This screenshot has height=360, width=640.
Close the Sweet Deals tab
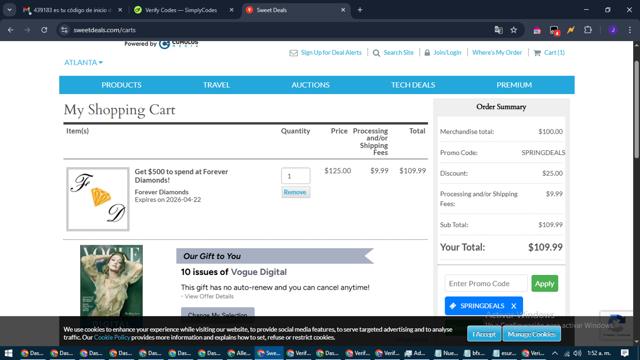[343, 10]
